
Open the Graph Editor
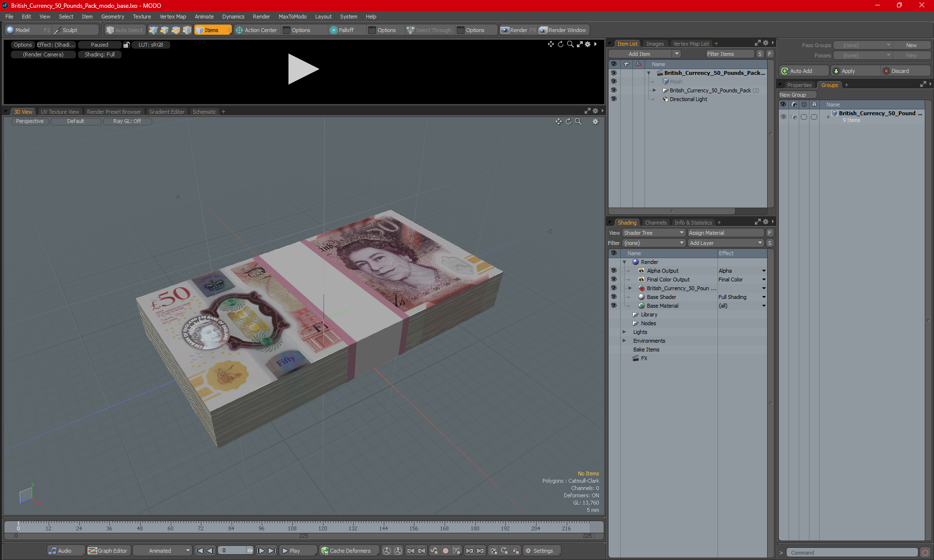pyautogui.click(x=108, y=551)
